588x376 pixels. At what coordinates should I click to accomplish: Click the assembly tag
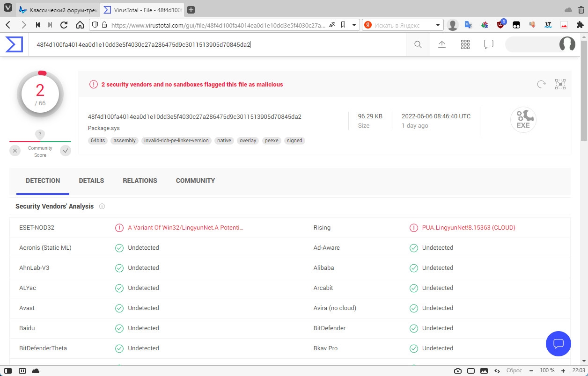(125, 140)
